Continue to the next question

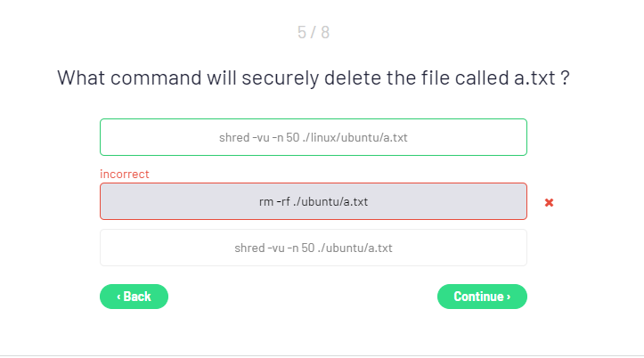pos(482,297)
